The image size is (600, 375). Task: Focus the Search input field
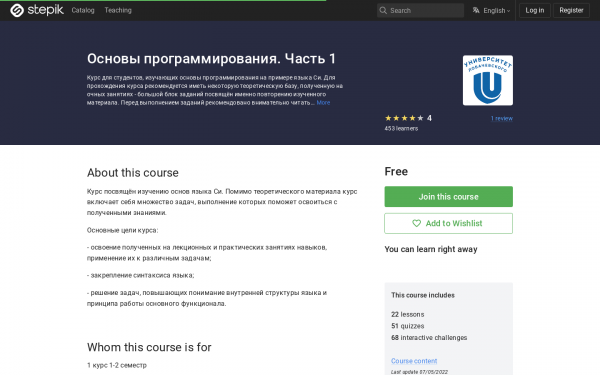point(420,10)
